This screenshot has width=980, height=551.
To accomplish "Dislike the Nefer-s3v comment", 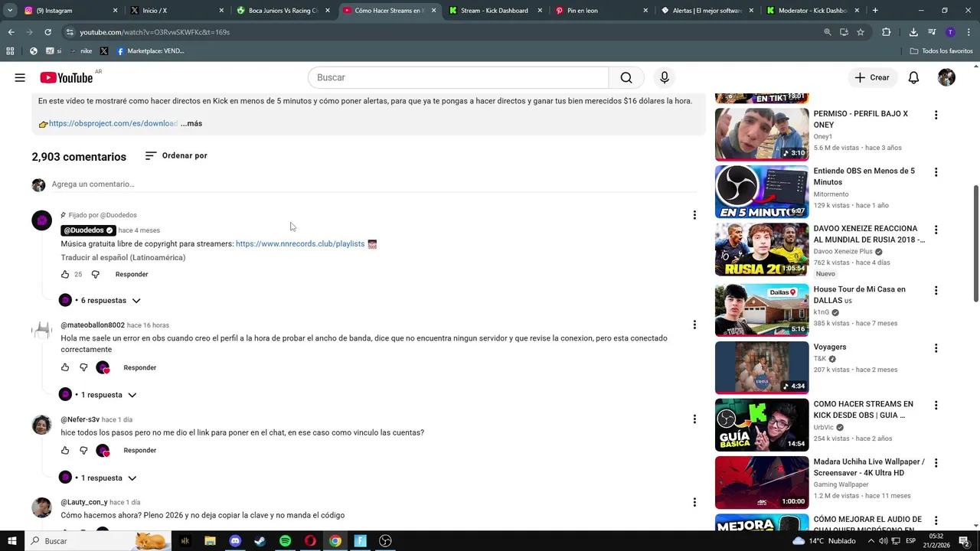I will pos(84,450).
